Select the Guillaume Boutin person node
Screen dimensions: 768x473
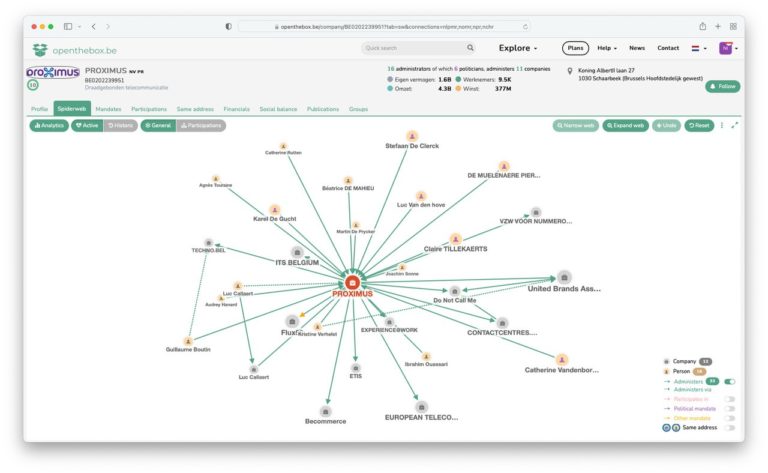point(188,341)
